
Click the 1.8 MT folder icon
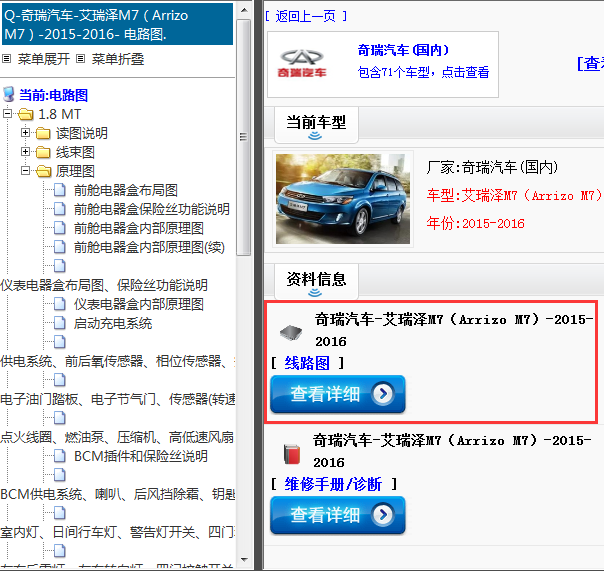(x=26, y=114)
